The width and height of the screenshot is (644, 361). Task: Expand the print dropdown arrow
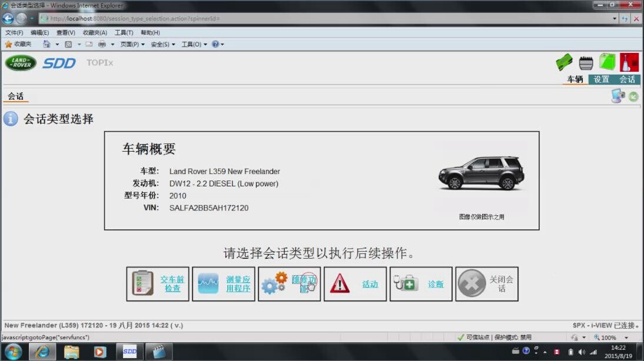(x=112, y=44)
